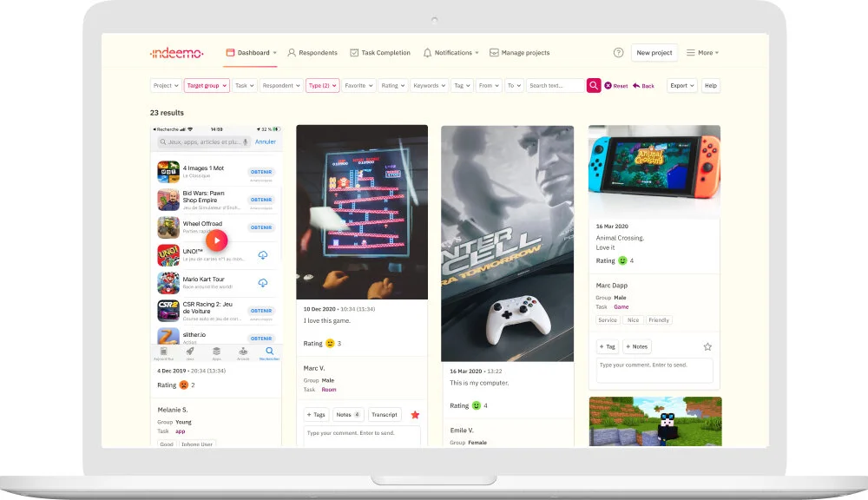868x500 pixels.
Task: Open the Donkey Kong arcade photo
Action: [362, 212]
